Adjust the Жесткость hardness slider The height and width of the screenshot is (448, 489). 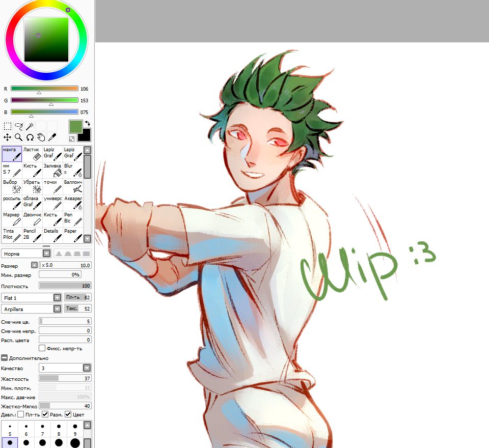pos(65,378)
